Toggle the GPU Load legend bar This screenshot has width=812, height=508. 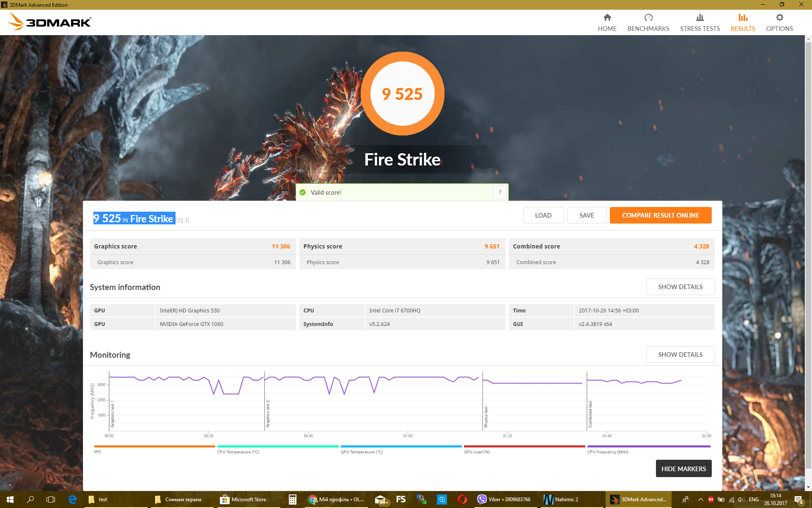[524, 446]
